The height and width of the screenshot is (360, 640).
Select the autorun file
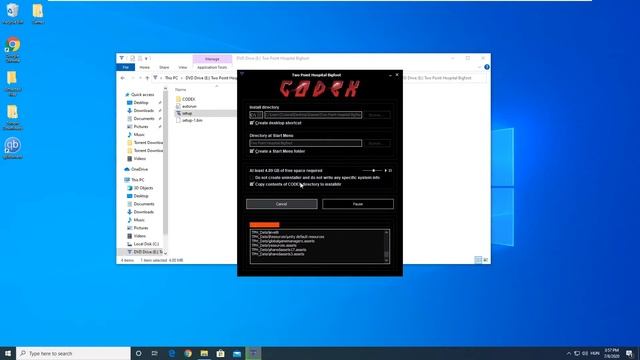(189, 106)
